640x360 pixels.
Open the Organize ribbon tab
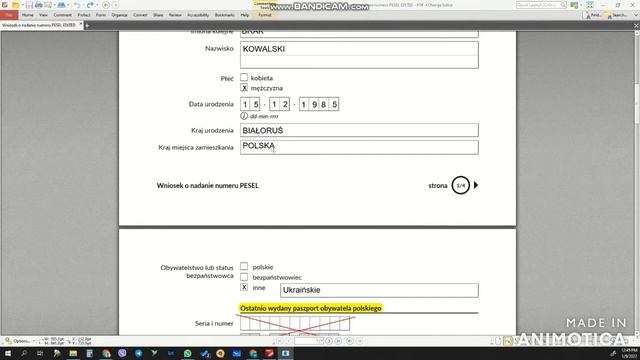click(119, 15)
